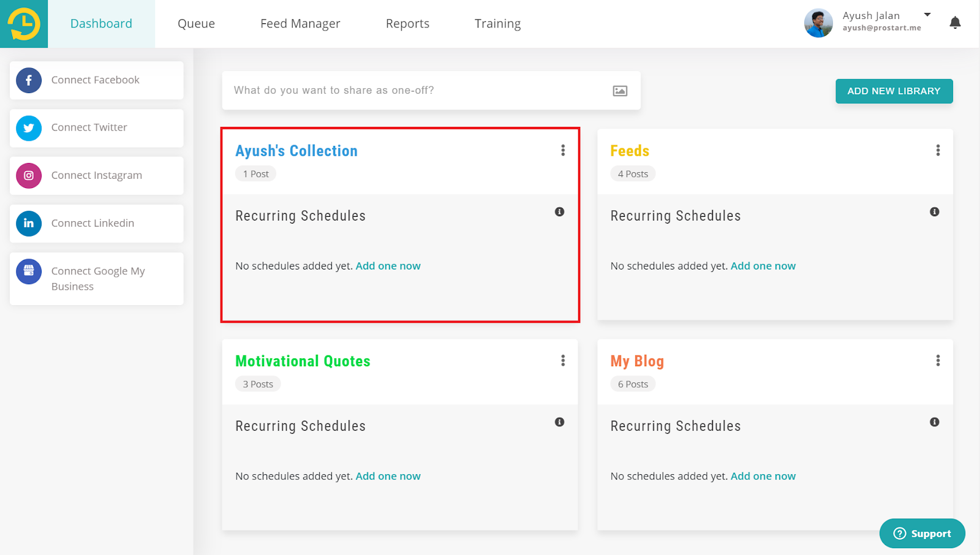Open three-dot menu for Feeds library
Image resolution: width=980 pixels, height=555 pixels.
[938, 151]
